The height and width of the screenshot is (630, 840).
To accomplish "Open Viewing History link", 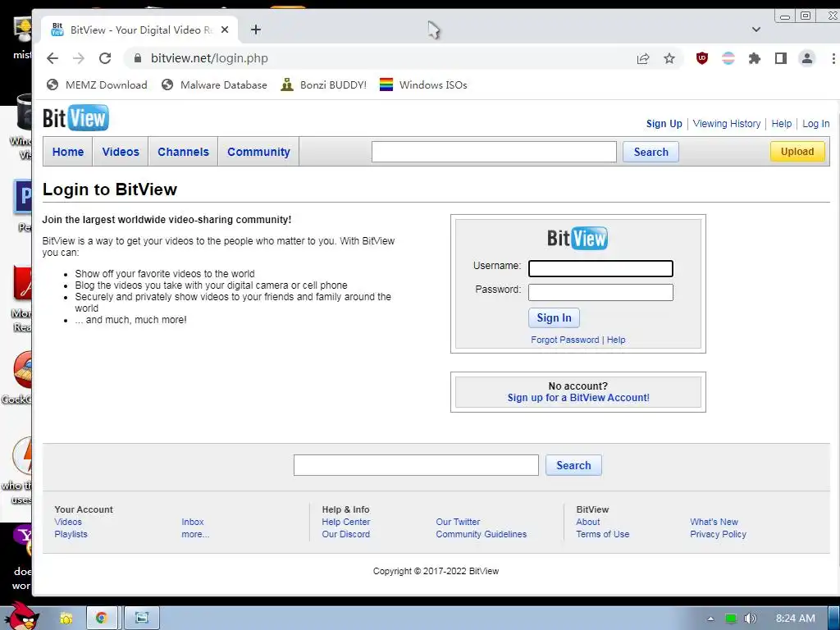I will tap(727, 124).
